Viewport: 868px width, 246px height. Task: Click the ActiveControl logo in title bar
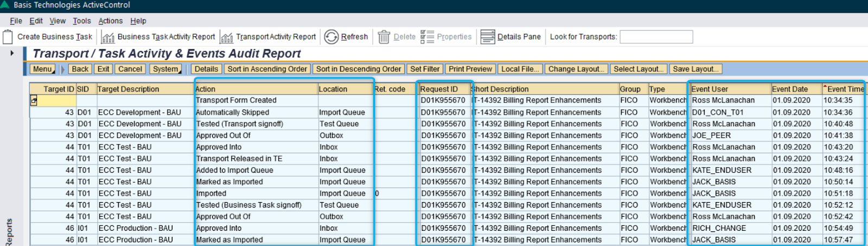5,5
